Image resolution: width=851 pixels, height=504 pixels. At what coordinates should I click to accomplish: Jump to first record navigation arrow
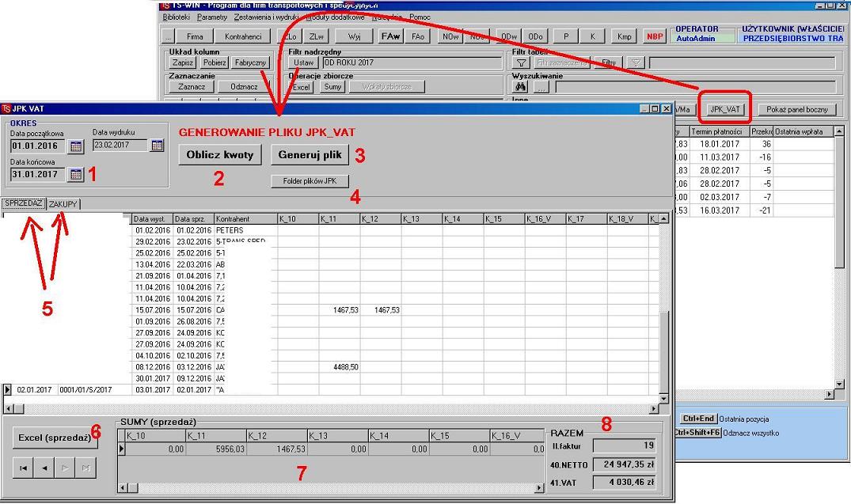24,468
